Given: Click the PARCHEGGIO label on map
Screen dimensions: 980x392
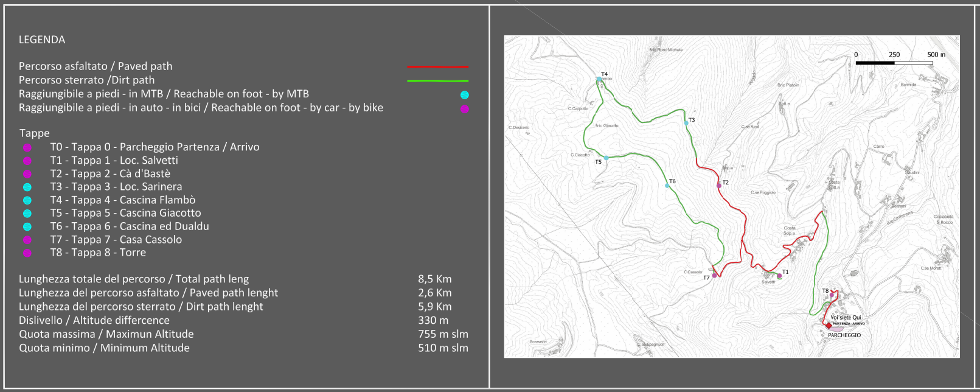Looking at the screenshot, I should [x=844, y=335].
